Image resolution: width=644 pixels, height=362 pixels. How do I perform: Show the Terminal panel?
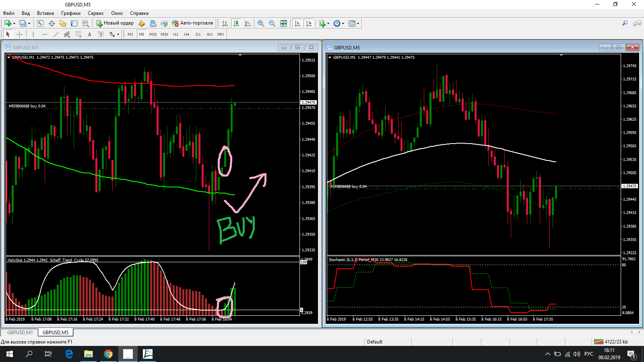(74, 23)
